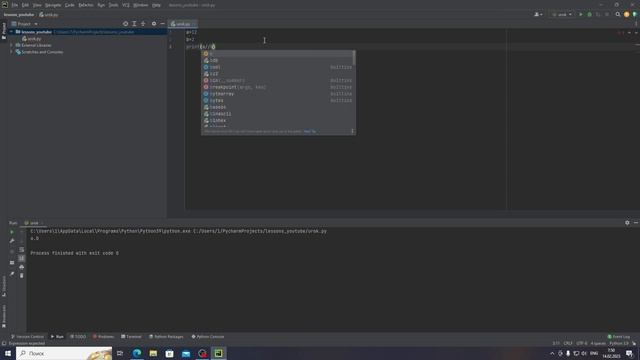
Task: Open Project panel gear options
Action: click(x=154, y=24)
